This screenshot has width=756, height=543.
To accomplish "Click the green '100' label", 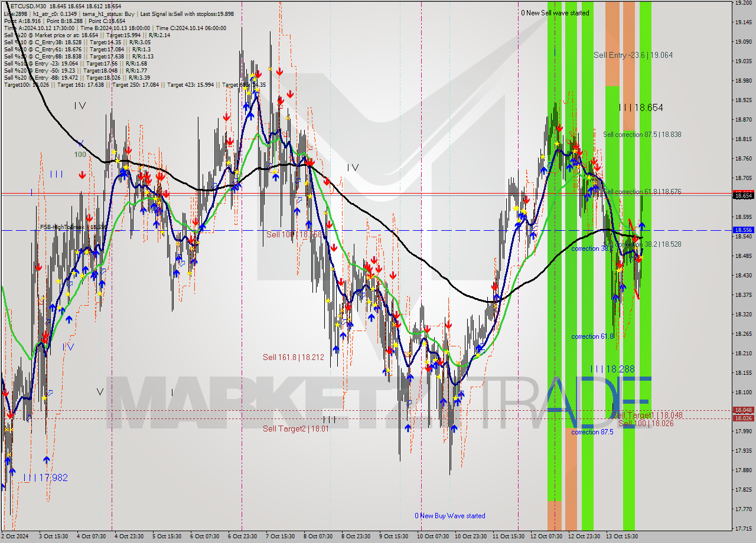I will 80,154.
